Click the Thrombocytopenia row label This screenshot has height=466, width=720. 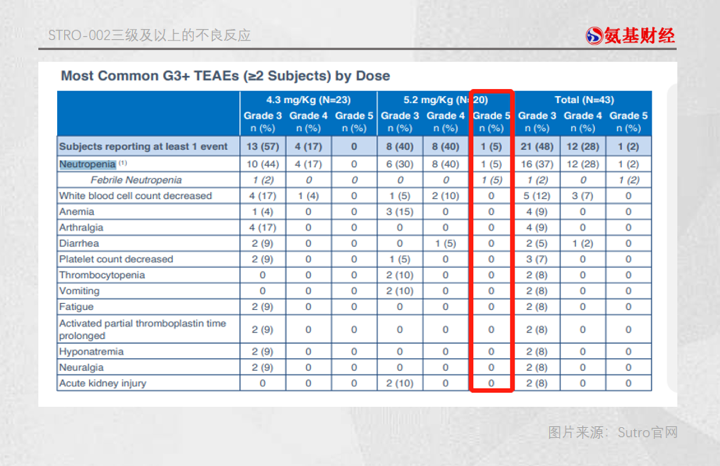point(102,275)
